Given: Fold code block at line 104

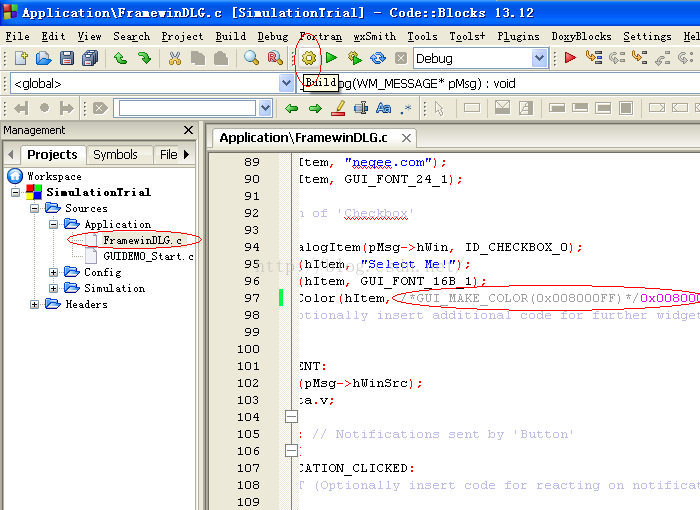Looking at the screenshot, I should (291, 417).
